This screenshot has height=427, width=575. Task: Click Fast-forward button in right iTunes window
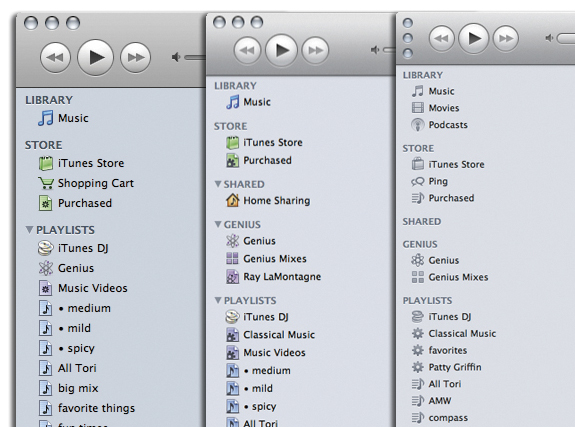[x=506, y=38]
